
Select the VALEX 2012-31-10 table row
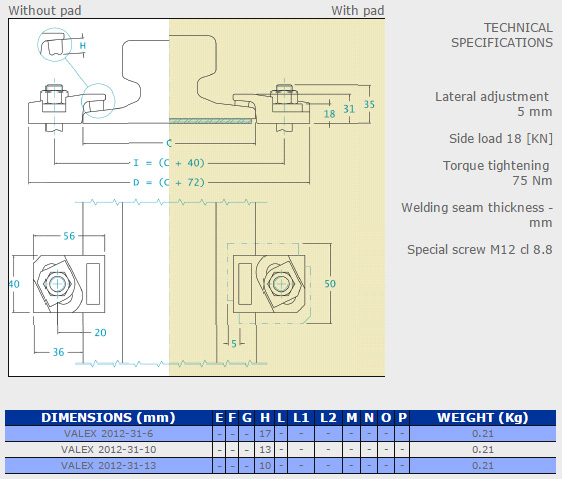pyautogui.click(x=280, y=450)
